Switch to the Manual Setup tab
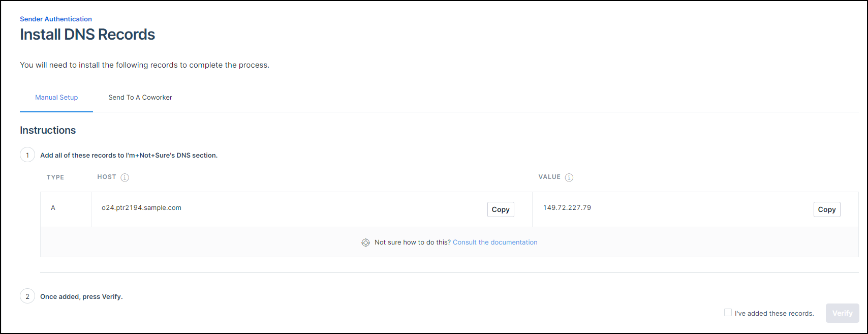Image resolution: width=868 pixels, height=334 pixels. pos(56,98)
